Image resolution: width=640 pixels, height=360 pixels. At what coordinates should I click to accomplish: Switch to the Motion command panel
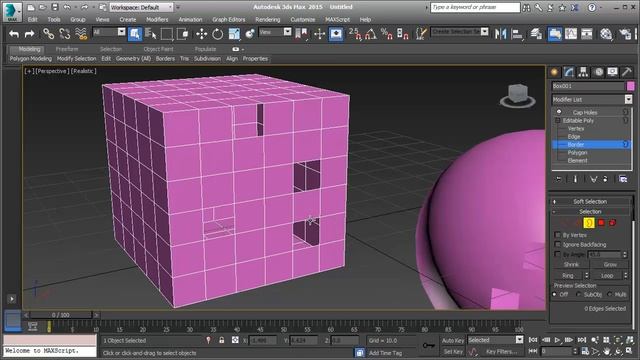(598, 72)
